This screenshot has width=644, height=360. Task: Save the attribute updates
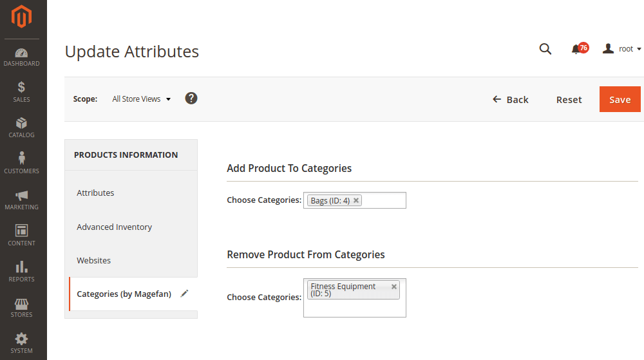click(620, 99)
